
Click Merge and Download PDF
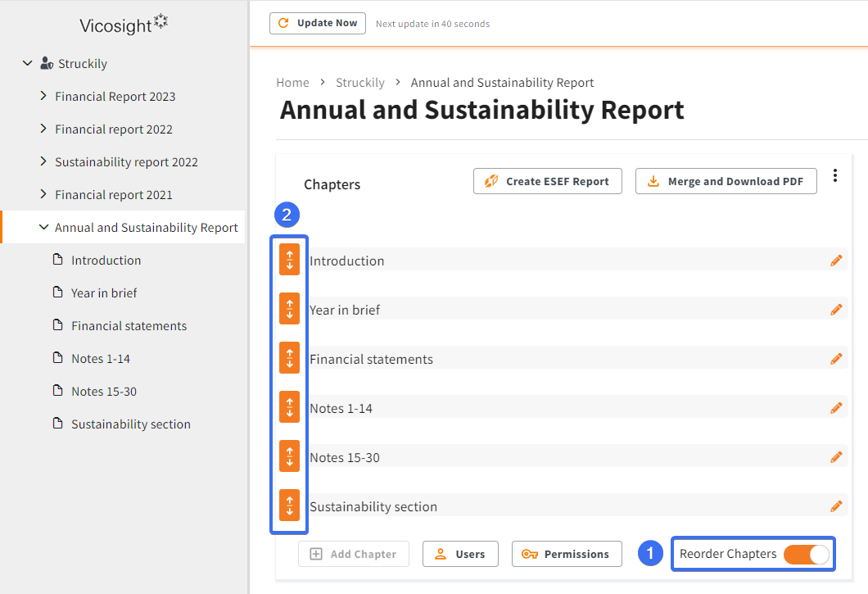click(726, 181)
